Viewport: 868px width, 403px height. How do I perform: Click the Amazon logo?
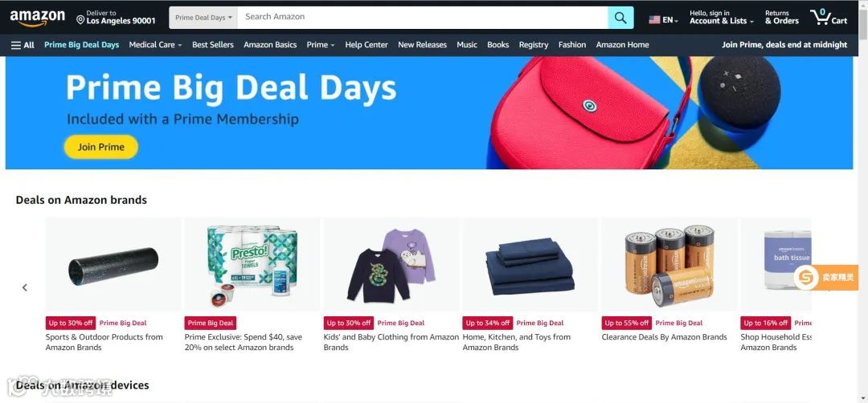37,18
